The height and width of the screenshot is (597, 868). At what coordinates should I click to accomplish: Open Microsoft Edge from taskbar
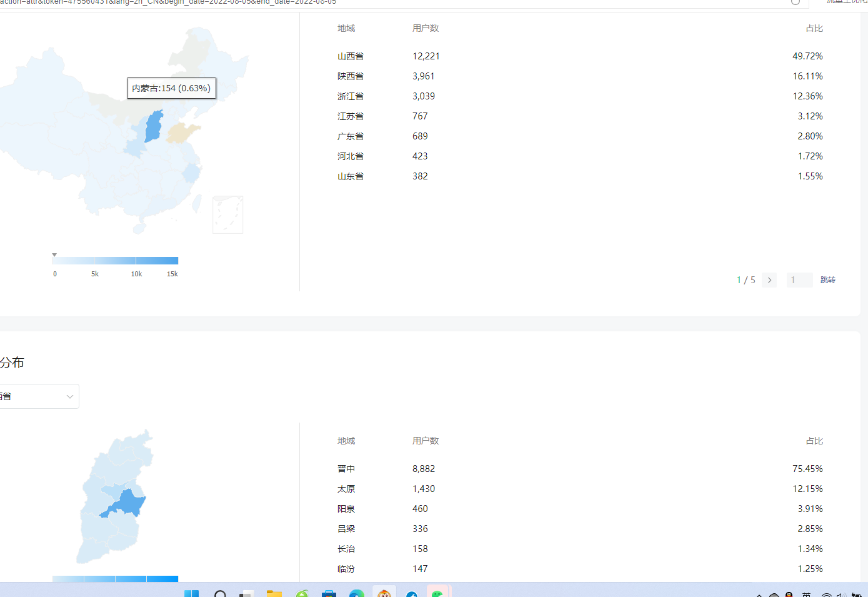click(x=357, y=593)
